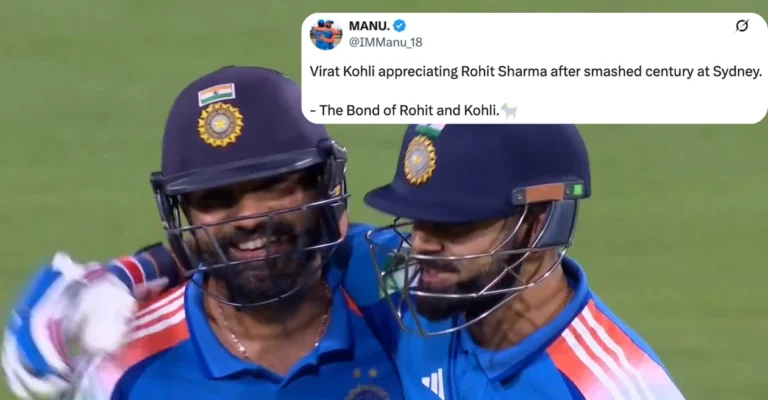Click the BCCI crest on the left helmet

pyautogui.click(x=220, y=124)
